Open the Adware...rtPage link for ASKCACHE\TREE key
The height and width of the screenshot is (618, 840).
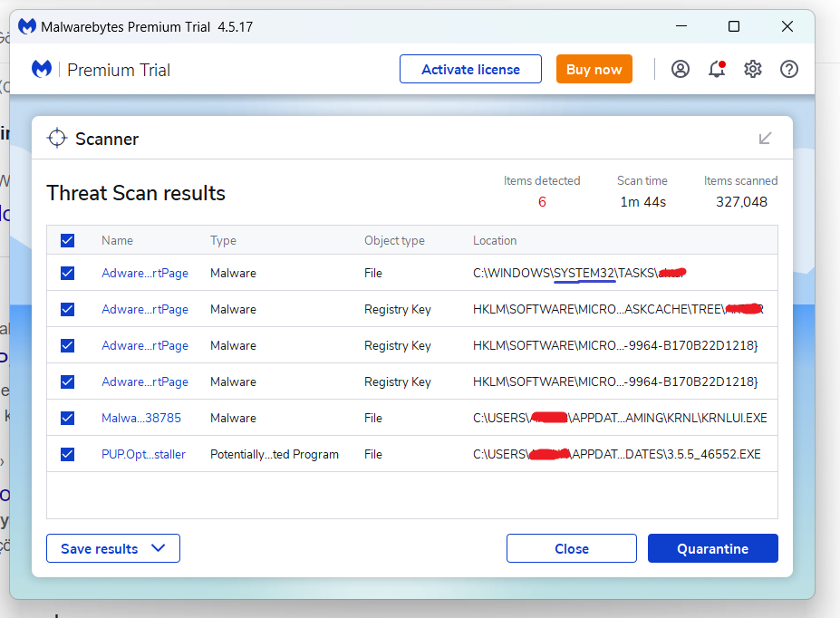point(145,310)
